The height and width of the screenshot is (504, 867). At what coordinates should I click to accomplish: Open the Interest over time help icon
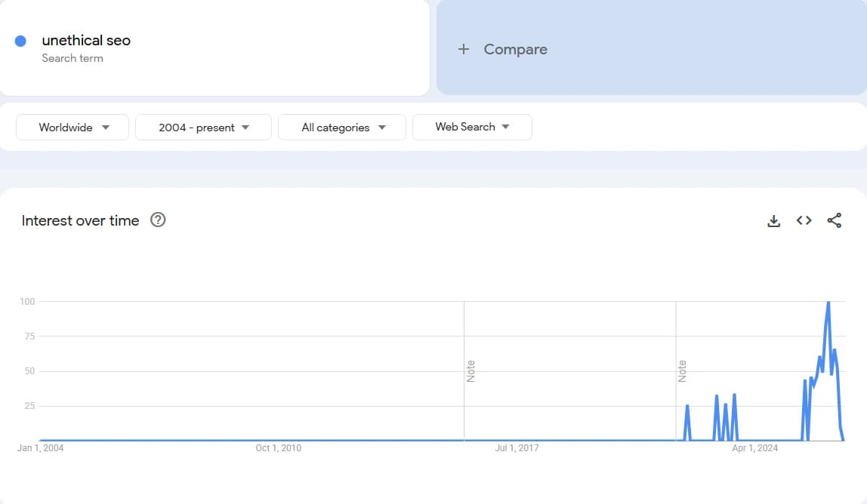point(158,220)
